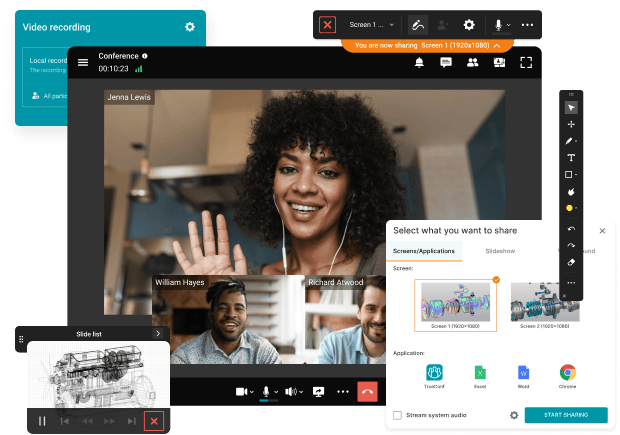Viewport: 620px width, 435px height.
Task: Open the conference hamburger menu
Action: [83, 62]
